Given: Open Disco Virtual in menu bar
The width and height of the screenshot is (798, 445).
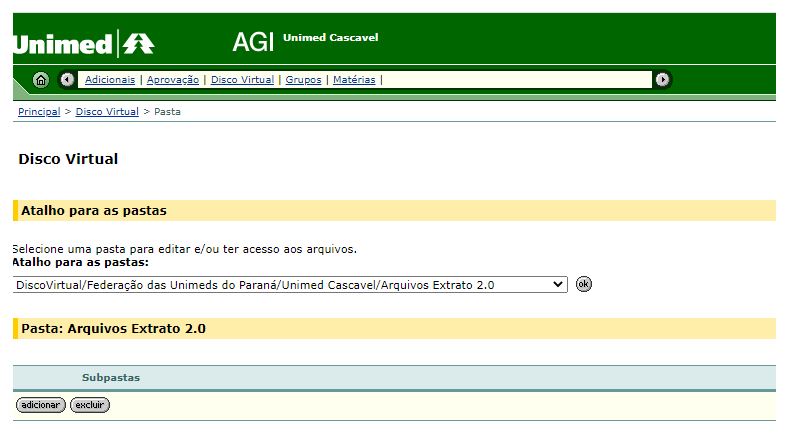Looking at the screenshot, I should pyautogui.click(x=242, y=80).
